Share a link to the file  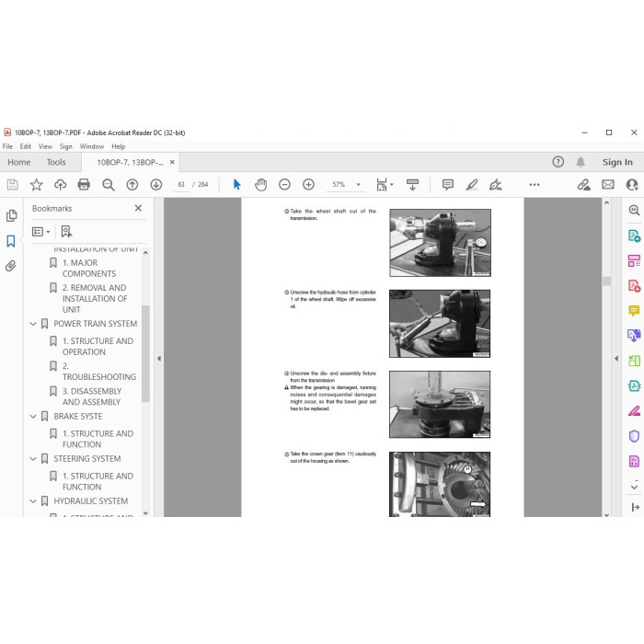pyautogui.click(x=583, y=185)
